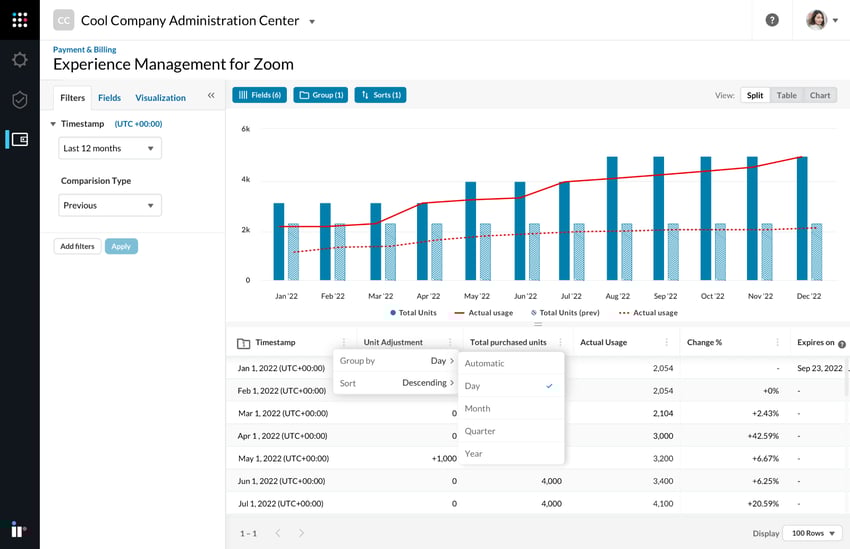Switch view to Table
The width and height of the screenshot is (850, 549).
coord(787,95)
